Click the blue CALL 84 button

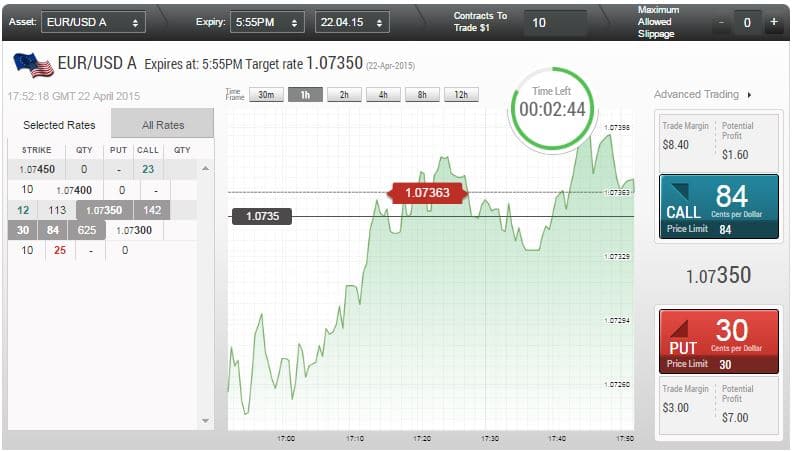[719, 207]
